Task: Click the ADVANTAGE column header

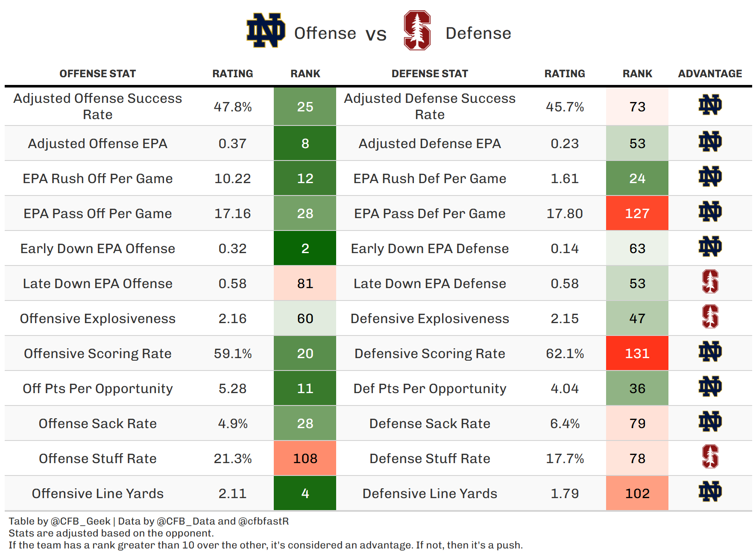Action: click(710, 74)
